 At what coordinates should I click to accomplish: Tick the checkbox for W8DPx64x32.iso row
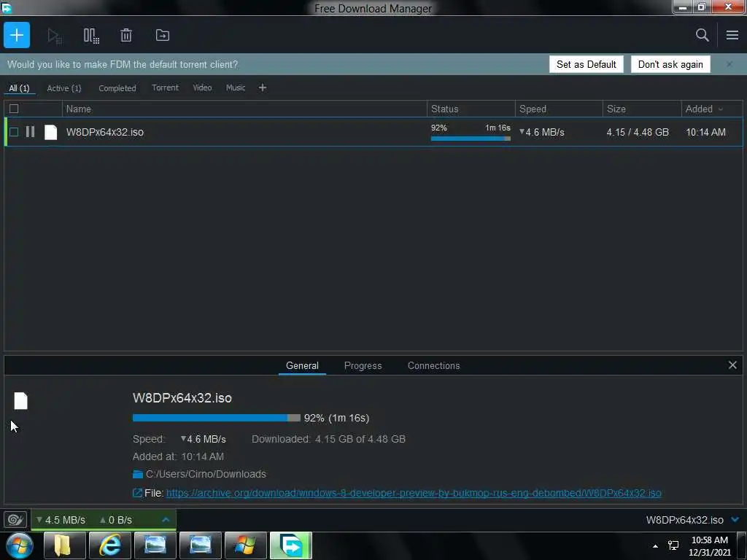14,132
